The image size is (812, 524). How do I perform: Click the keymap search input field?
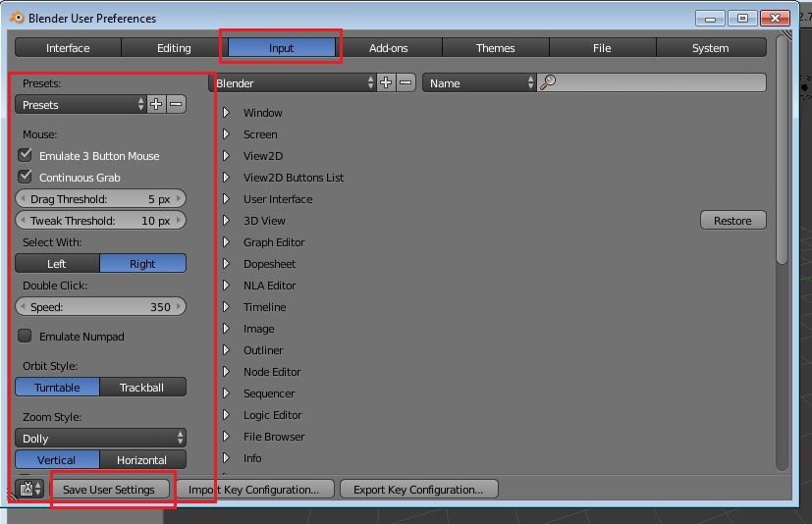click(x=653, y=82)
